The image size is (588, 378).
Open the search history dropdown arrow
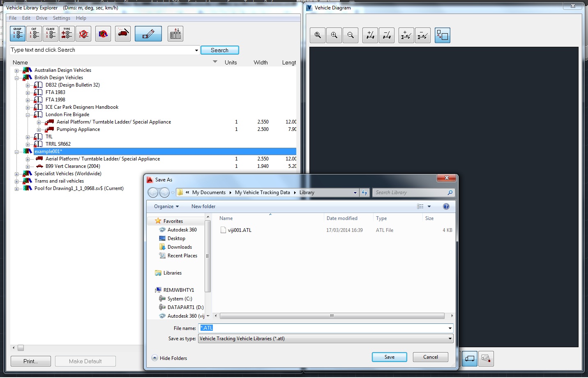(x=196, y=50)
